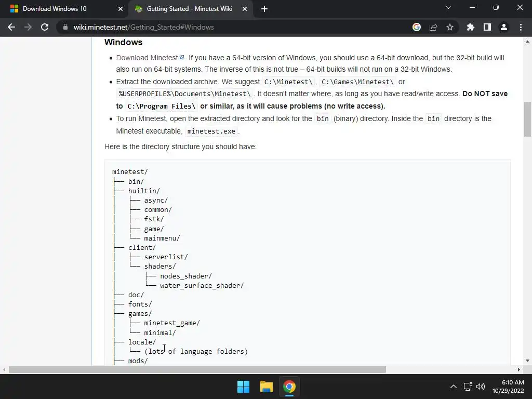Click the mainmenu/ directory line
532x399 pixels.
[162, 238]
